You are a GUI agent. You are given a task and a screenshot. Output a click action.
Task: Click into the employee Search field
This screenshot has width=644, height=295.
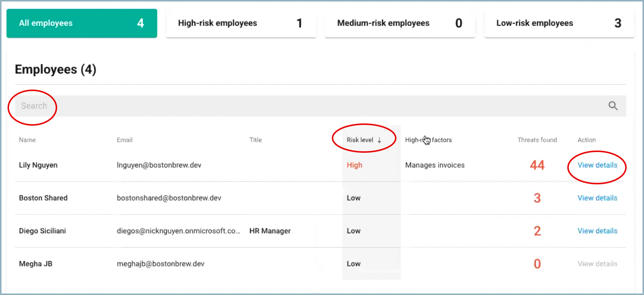301,106
